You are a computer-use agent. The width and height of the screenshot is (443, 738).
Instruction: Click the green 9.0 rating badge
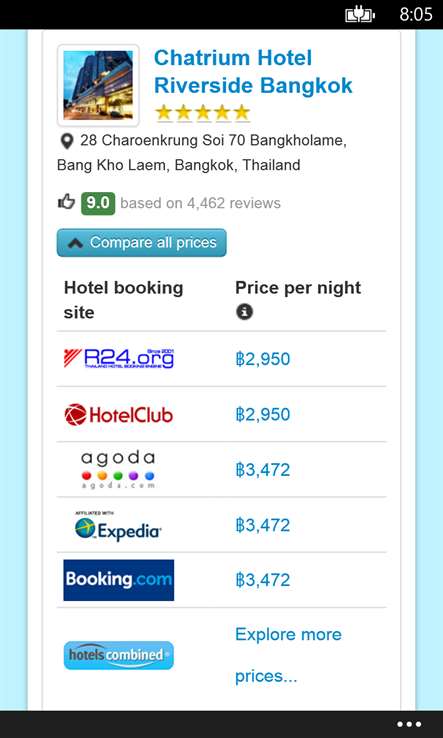[98, 203]
